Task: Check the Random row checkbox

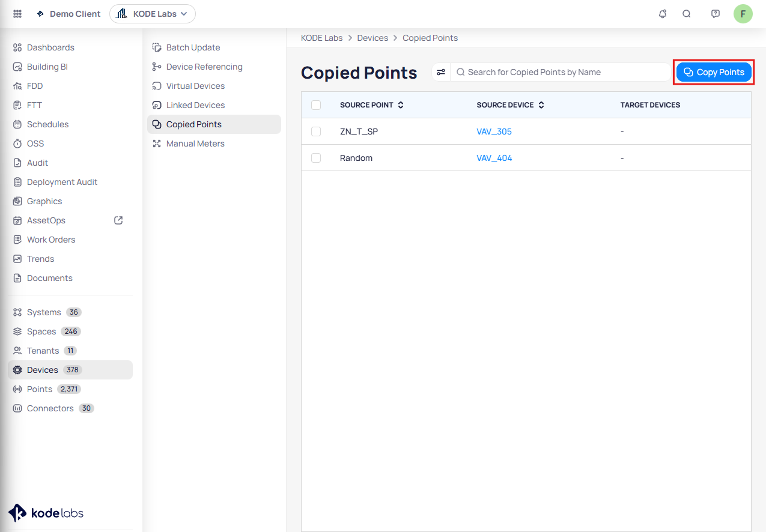Action: click(x=316, y=158)
